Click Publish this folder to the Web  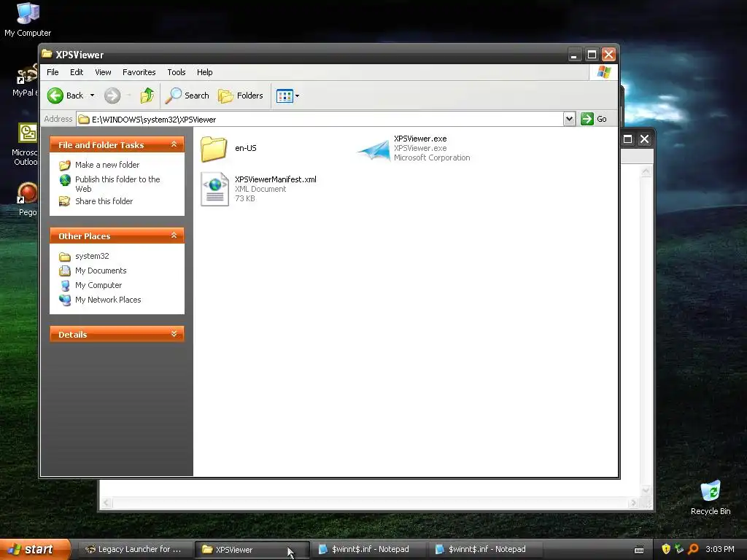point(117,184)
